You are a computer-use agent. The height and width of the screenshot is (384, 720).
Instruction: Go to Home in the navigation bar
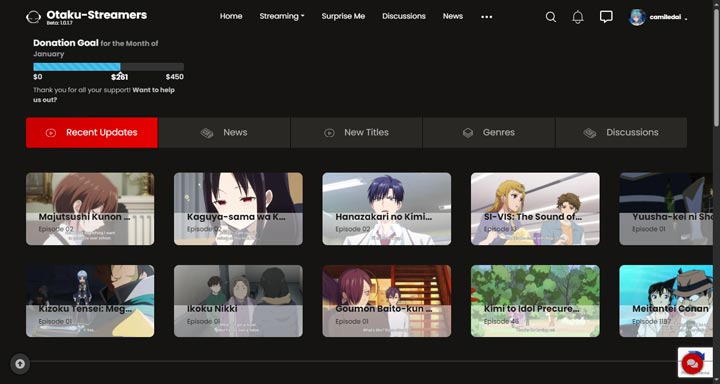(x=231, y=16)
